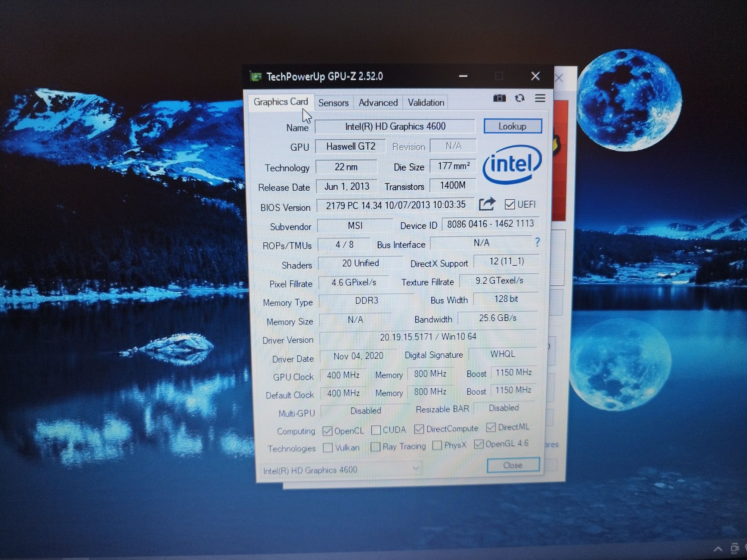Click the Default Clock value 400 MHz
Viewport: 747px width, 560px height.
tap(344, 393)
